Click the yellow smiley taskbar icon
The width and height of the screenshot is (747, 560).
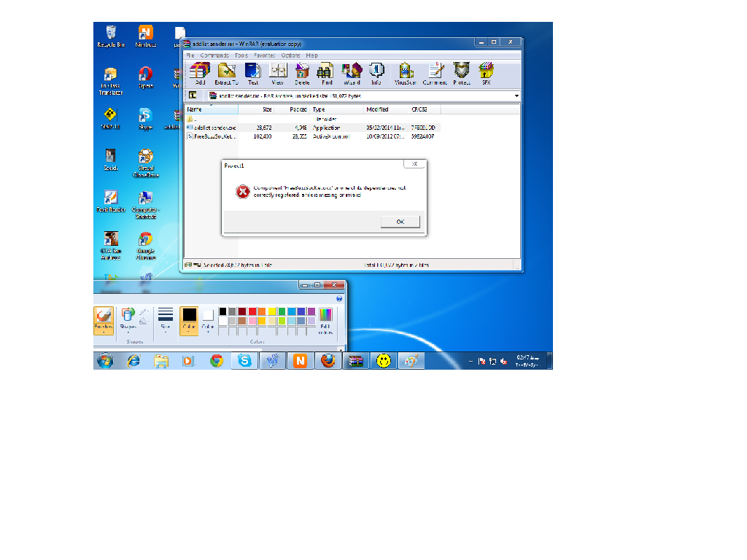384,361
